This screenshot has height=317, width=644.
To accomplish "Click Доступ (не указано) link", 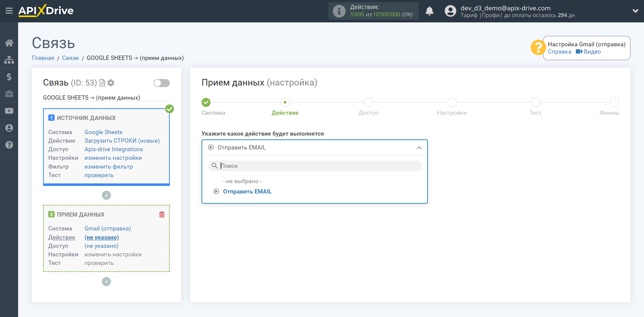I will click(x=101, y=246).
